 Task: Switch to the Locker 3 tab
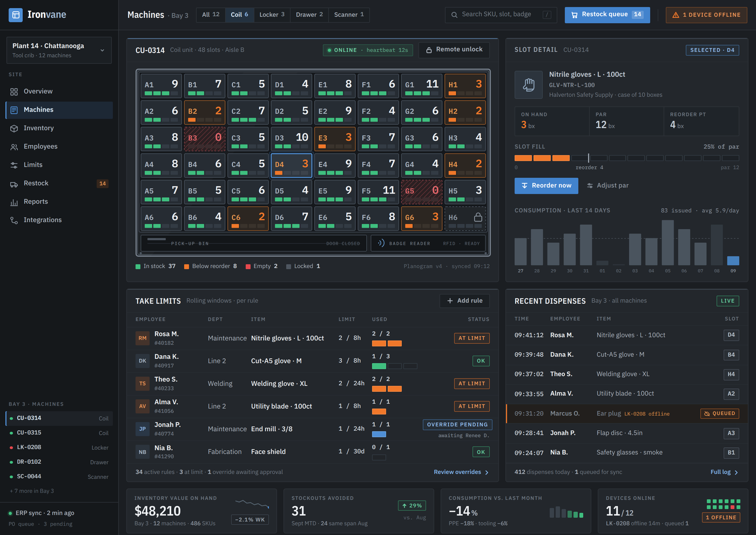[x=272, y=15]
